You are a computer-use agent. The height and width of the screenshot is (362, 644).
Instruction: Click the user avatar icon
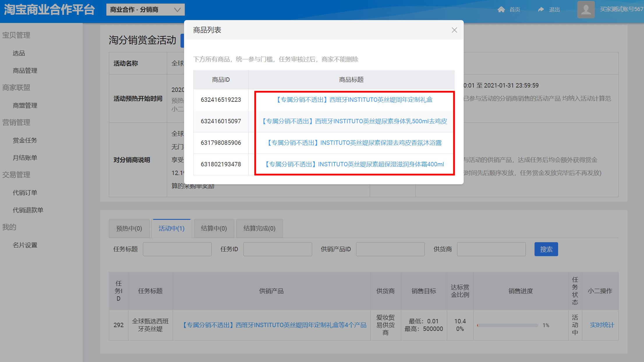586,10
